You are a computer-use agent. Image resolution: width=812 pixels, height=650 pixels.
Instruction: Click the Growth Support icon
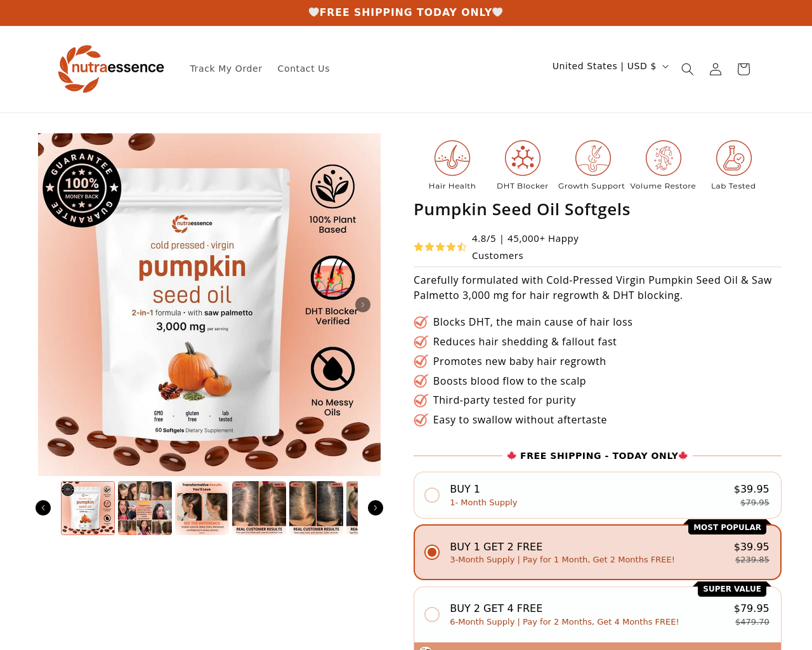click(x=593, y=158)
